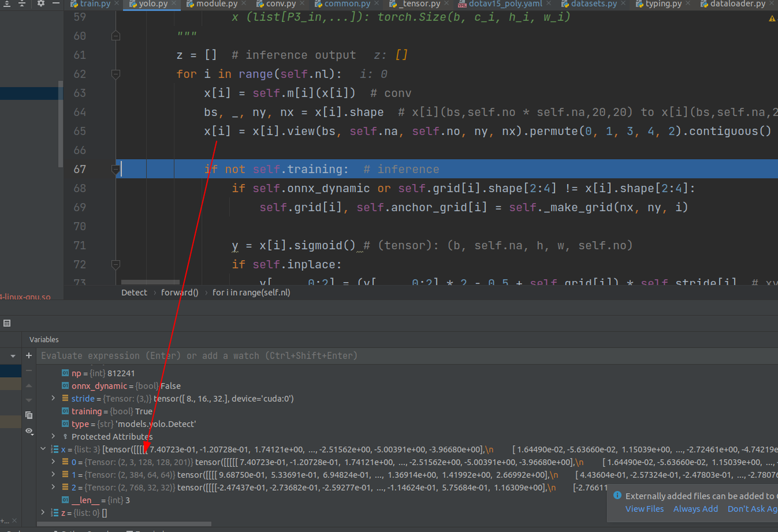Switch to yolo.py editor tab

pyautogui.click(x=152, y=4)
